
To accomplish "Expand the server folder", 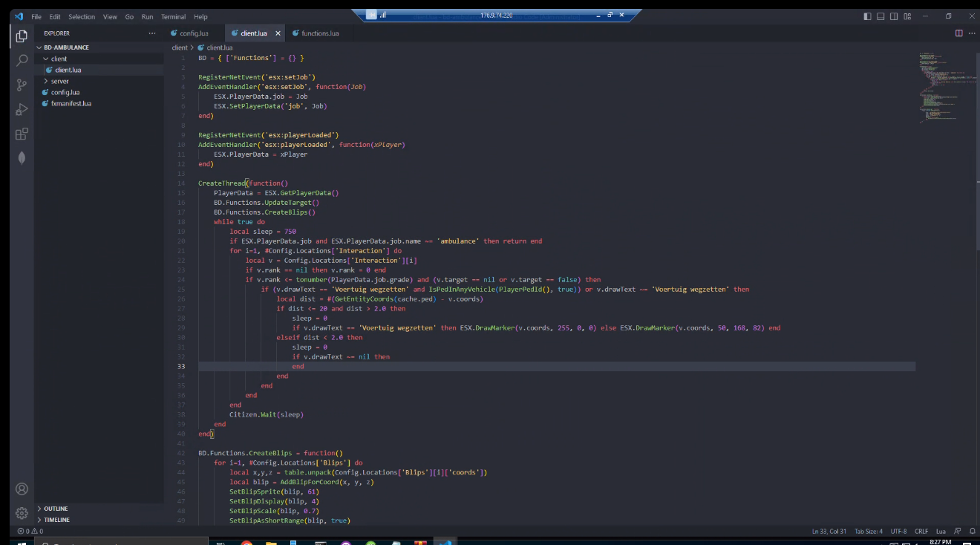I will pyautogui.click(x=59, y=81).
